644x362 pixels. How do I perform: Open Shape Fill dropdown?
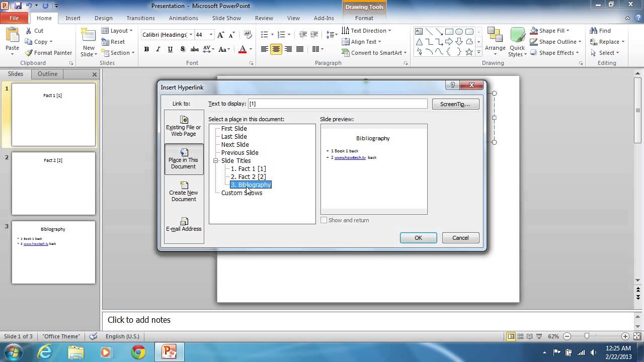(x=549, y=31)
